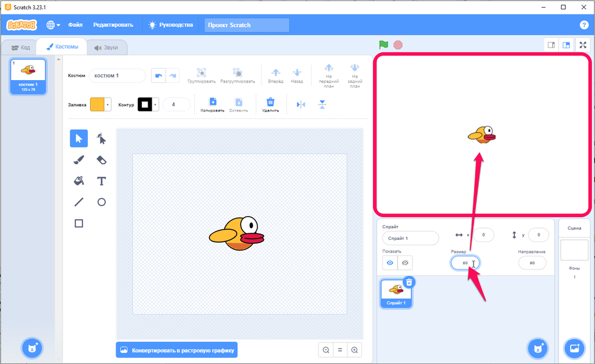Select Спрайт 1 in the sprite list

[x=396, y=294]
